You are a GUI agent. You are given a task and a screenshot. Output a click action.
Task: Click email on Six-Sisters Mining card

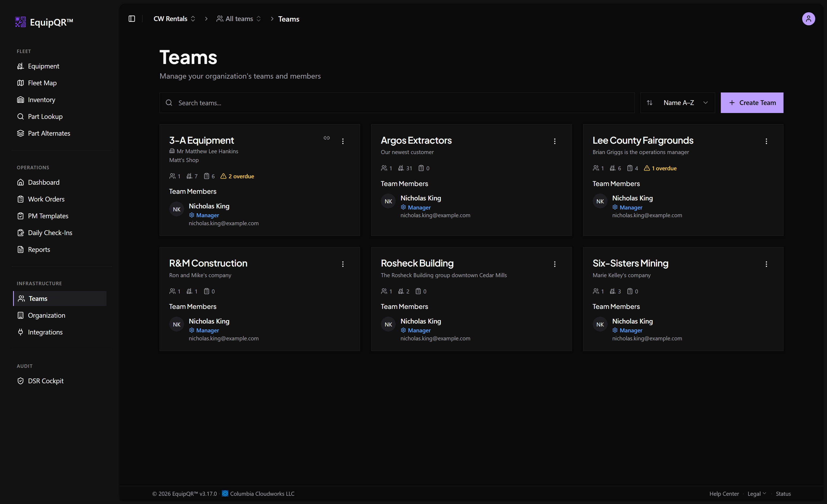point(647,338)
